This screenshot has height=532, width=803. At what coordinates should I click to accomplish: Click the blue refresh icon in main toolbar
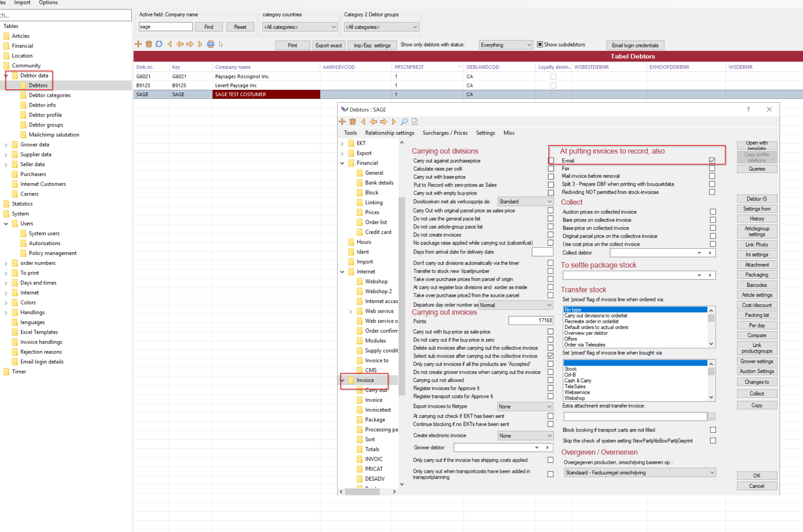[x=159, y=44]
